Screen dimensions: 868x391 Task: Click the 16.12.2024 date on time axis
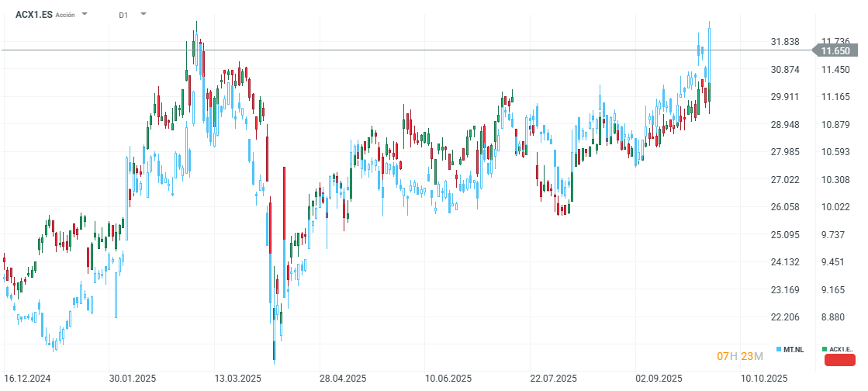click(27, 378)
